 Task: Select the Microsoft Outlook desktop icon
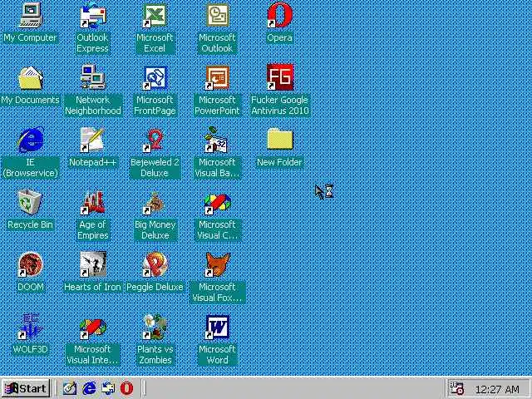click(217, 15)
